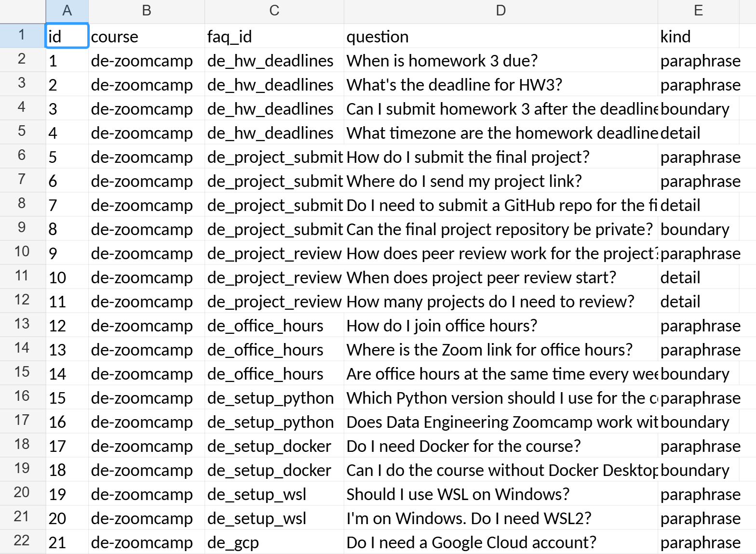Image resolution: width=756 pixels, height=554 pixels.
Task: Select column B header
Action: pos(147,11)
